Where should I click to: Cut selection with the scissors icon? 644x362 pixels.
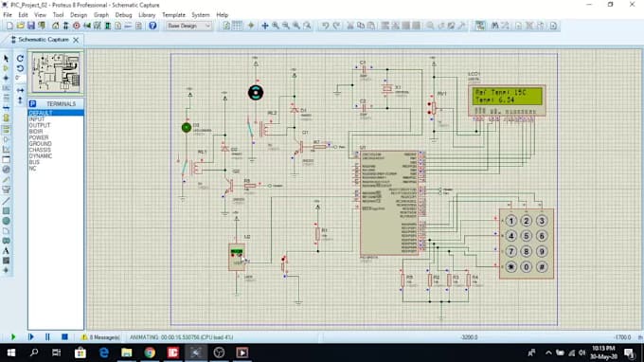tap(350, 26)
